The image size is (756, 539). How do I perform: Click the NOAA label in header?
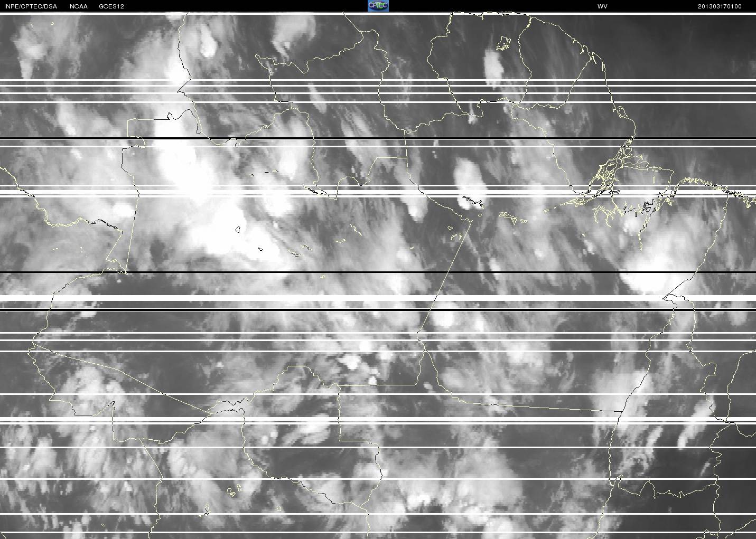coord(79,6)
